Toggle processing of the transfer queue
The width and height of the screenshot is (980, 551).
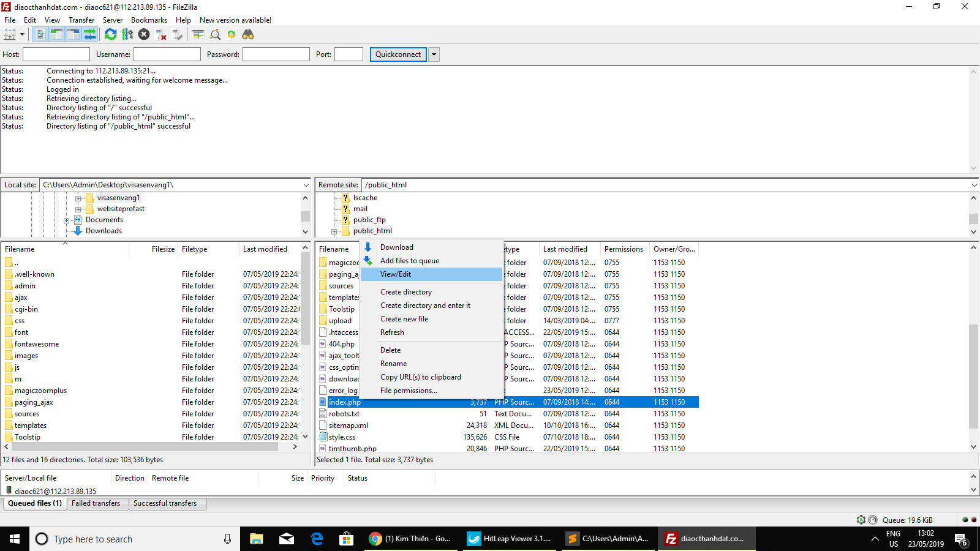(127, 34)
